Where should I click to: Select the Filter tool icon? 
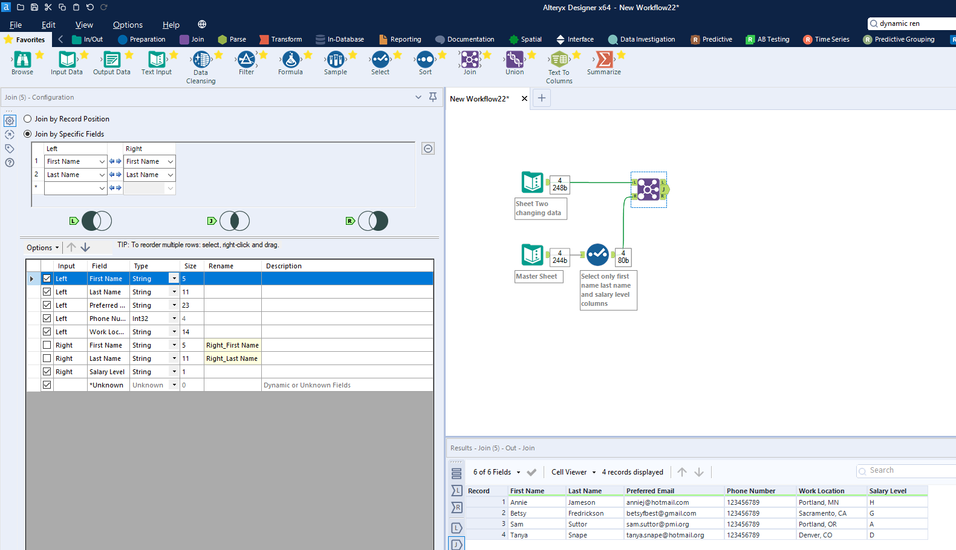(x=246, y=59)
